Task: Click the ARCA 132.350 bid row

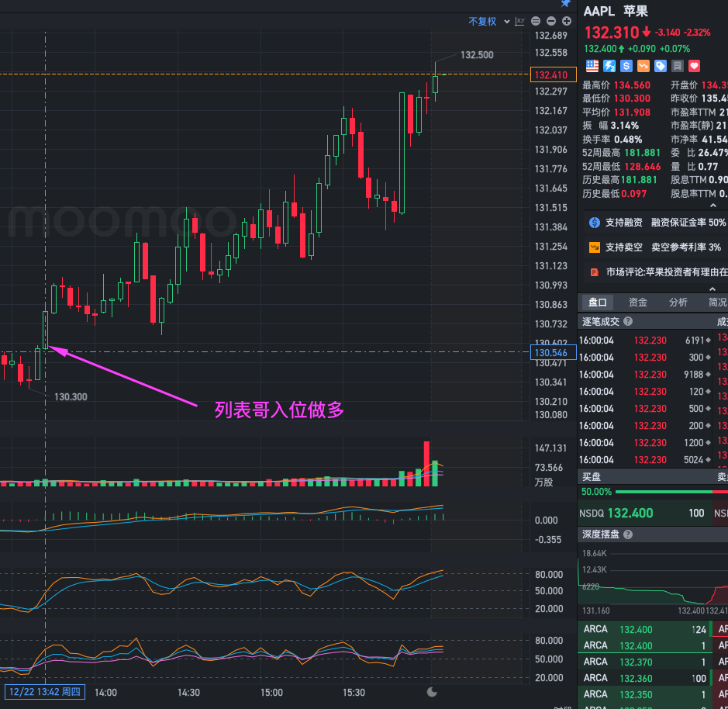Action: [644, 694]
